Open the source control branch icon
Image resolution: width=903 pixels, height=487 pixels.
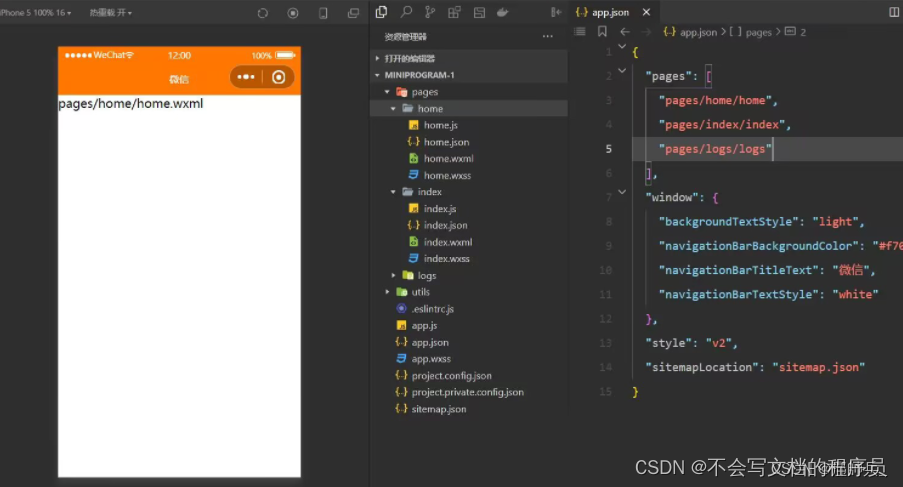coord(430,12)
